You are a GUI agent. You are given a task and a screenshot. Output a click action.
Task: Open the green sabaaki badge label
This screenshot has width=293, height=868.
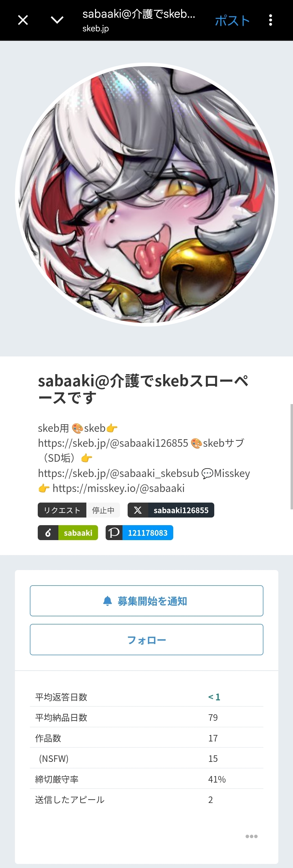pyautogui.click(x=78, y=533)
